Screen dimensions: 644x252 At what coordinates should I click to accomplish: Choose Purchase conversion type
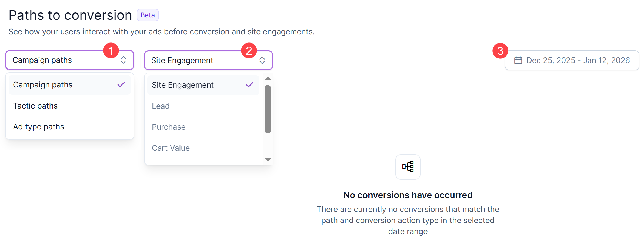(x=169, y=127)
